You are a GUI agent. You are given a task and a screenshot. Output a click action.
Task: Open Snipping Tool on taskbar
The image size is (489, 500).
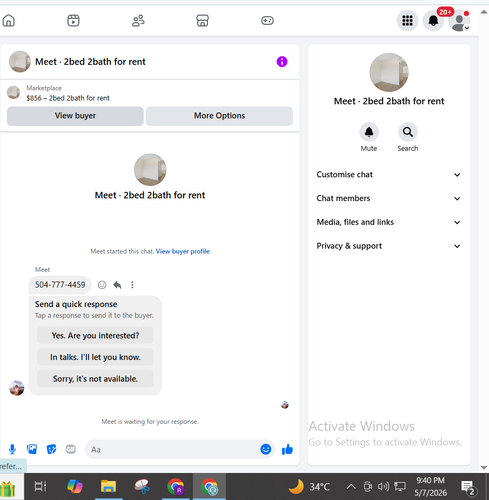pos(142,486)
